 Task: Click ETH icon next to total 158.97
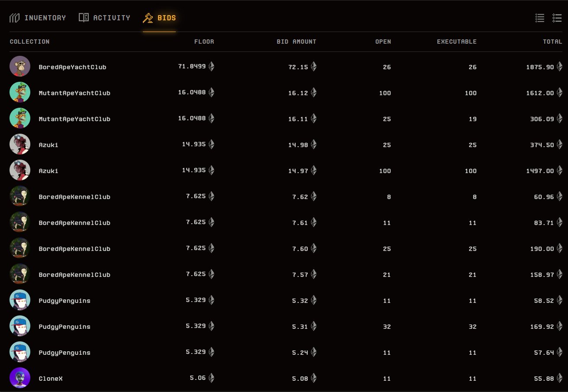pos(559,274)
